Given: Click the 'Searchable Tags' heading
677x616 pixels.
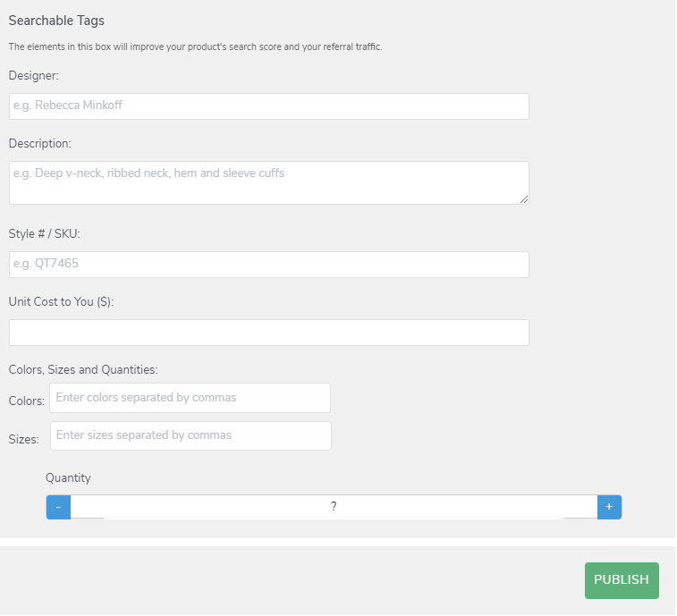Looking at the screenshot, I should [56, 21].
